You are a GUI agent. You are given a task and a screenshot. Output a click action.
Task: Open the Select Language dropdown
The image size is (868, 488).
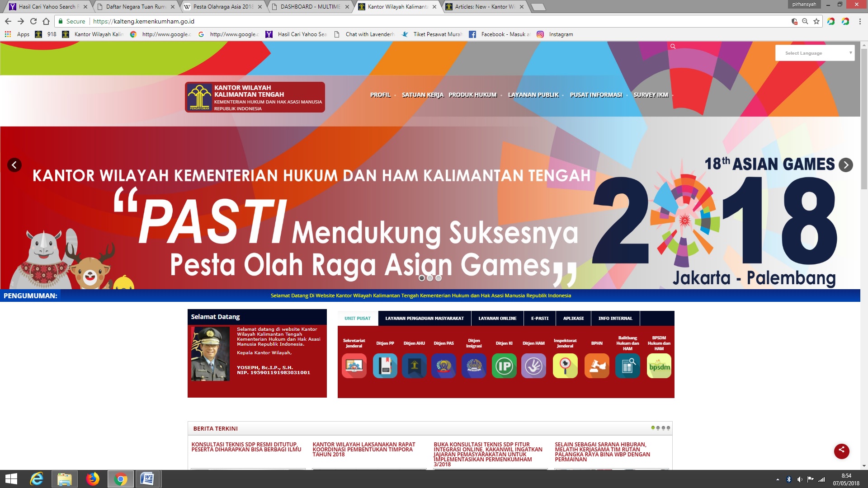[x=815, y=53]
